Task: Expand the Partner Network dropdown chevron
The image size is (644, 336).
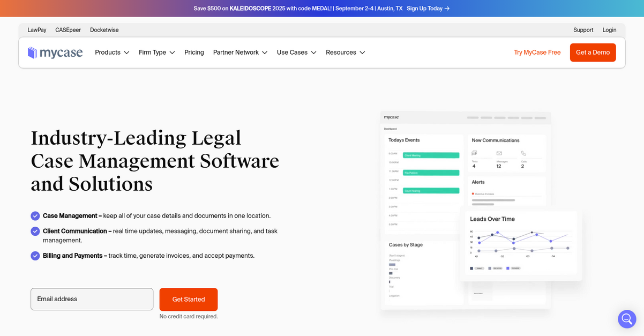Action: coord(264,53)
